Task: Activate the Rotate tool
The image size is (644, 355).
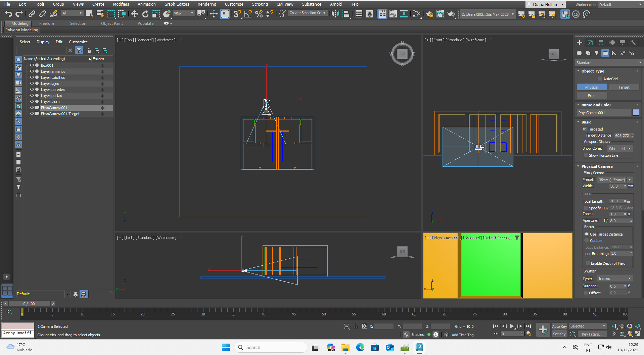Action: (x=145, y=14)
